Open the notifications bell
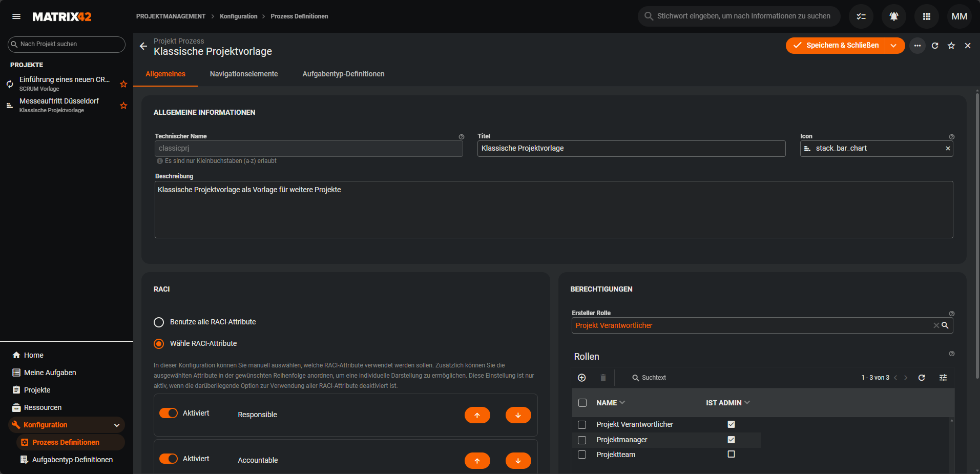 coord(893,16)
